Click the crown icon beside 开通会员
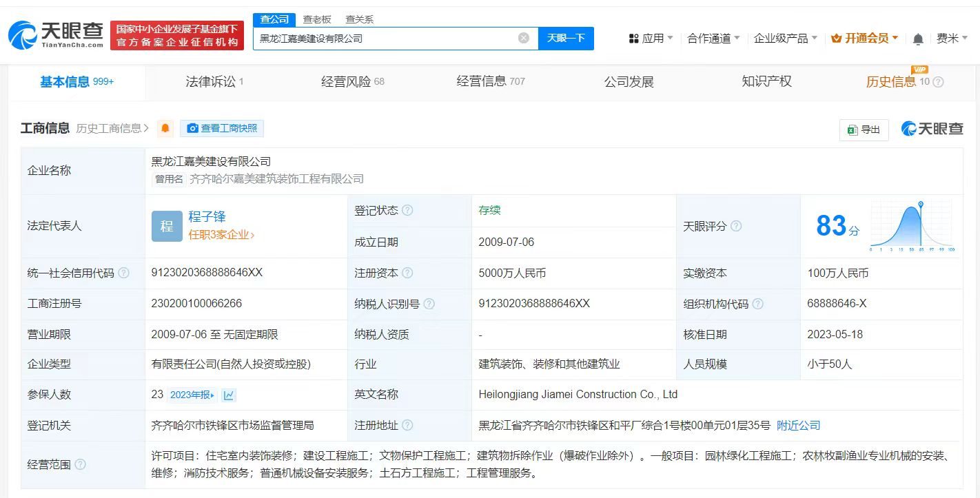The width and height of the screenshot is (980, 498). pyautogui.click(x=836, y=39)
